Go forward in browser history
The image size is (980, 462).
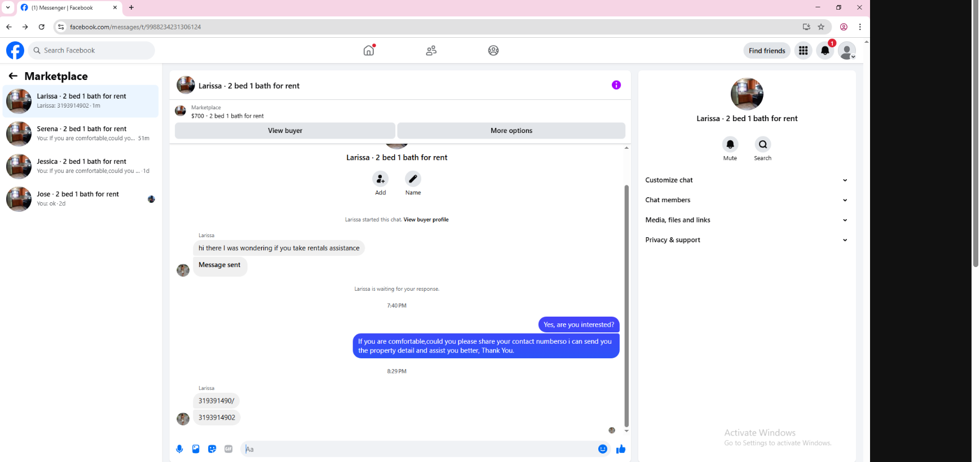(25, 26)
